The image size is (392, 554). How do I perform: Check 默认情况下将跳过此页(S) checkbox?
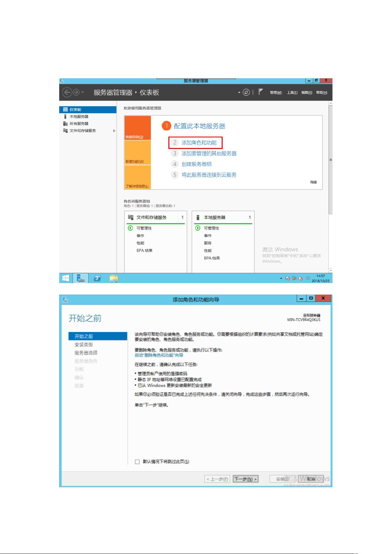tap(137, 462)
